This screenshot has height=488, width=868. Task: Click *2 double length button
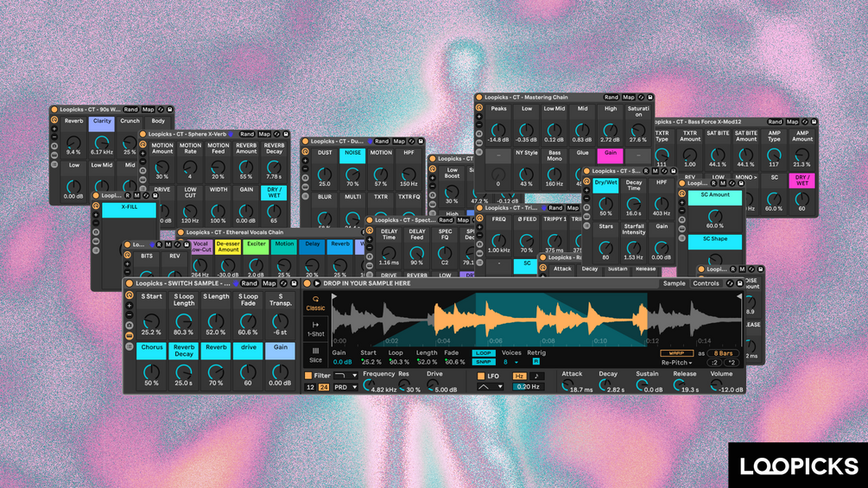click(x=732, y=363)
